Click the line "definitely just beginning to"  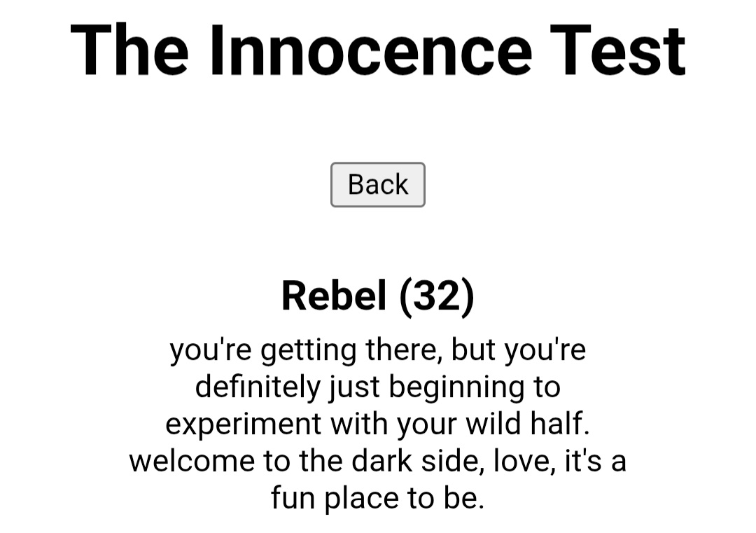[x=378, y=387]
